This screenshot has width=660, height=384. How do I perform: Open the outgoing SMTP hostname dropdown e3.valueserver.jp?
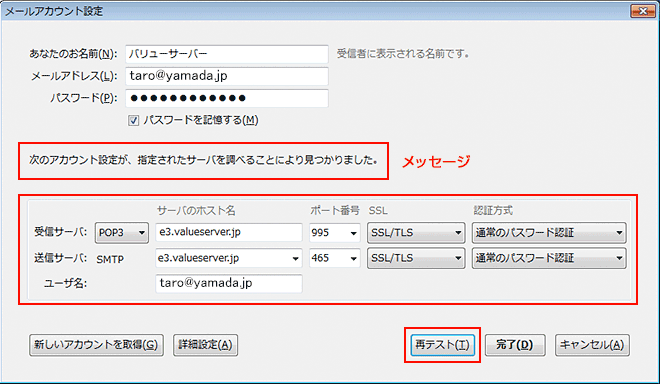229,258
